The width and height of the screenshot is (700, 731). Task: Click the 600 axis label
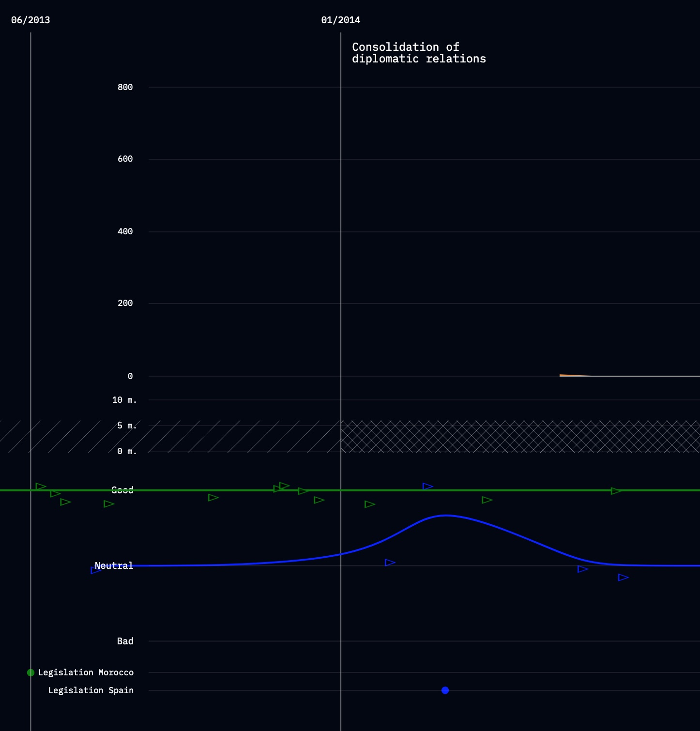pos(125,159)
